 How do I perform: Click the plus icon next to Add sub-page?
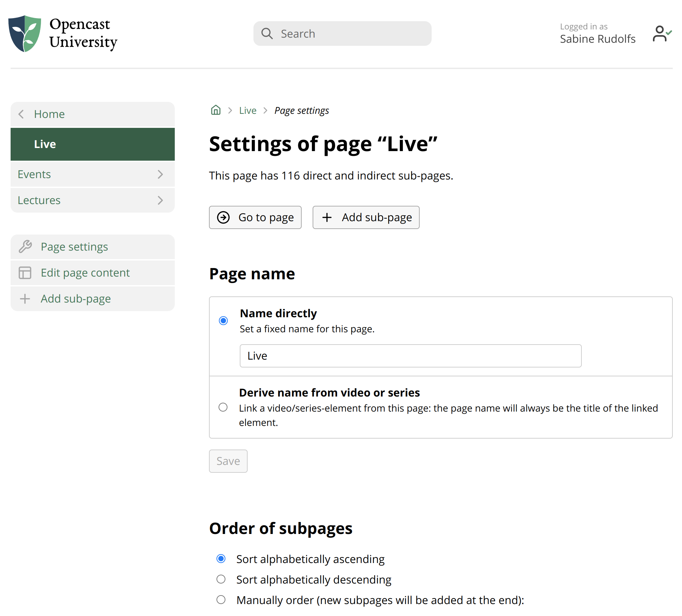click(25, 299)
